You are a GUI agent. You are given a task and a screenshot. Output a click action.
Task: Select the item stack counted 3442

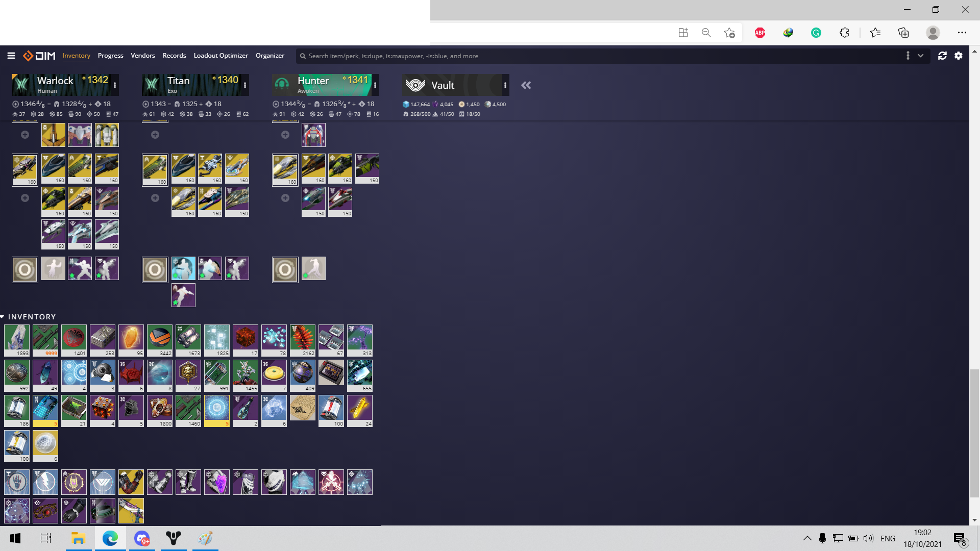tap(160, 340)
